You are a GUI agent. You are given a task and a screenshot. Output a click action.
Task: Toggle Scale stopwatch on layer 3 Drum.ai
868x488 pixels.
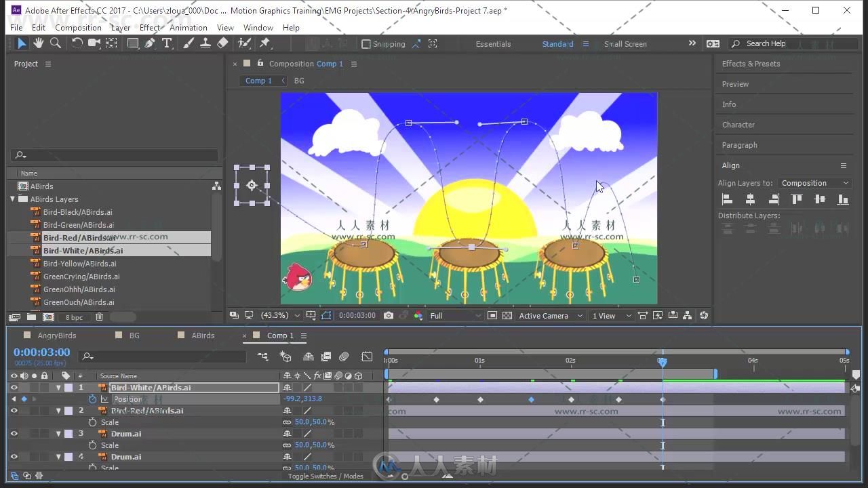(93, 445)
